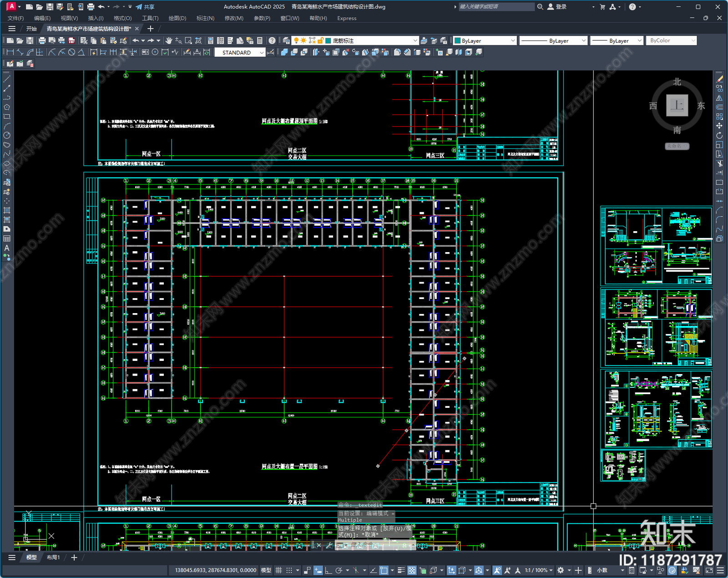Choose the multiline Text A tool
Viewport: 728px width, 578px height.
[7, 248]
